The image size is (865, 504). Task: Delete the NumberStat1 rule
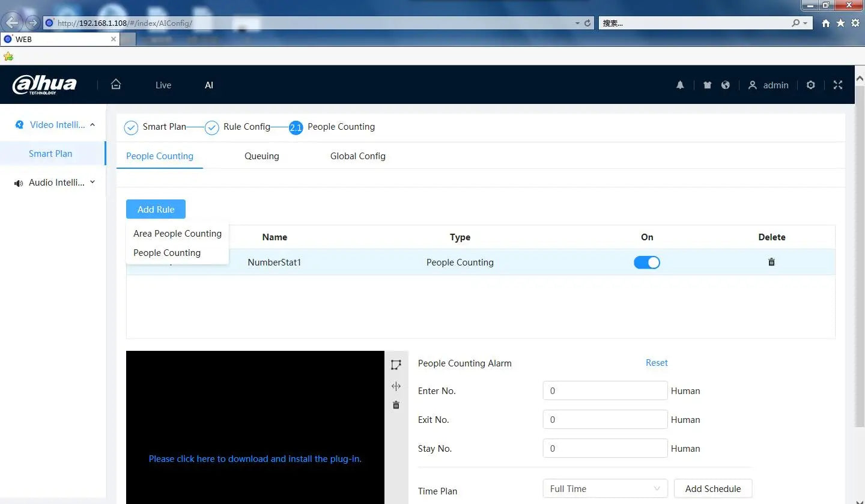tap(771, 263)
